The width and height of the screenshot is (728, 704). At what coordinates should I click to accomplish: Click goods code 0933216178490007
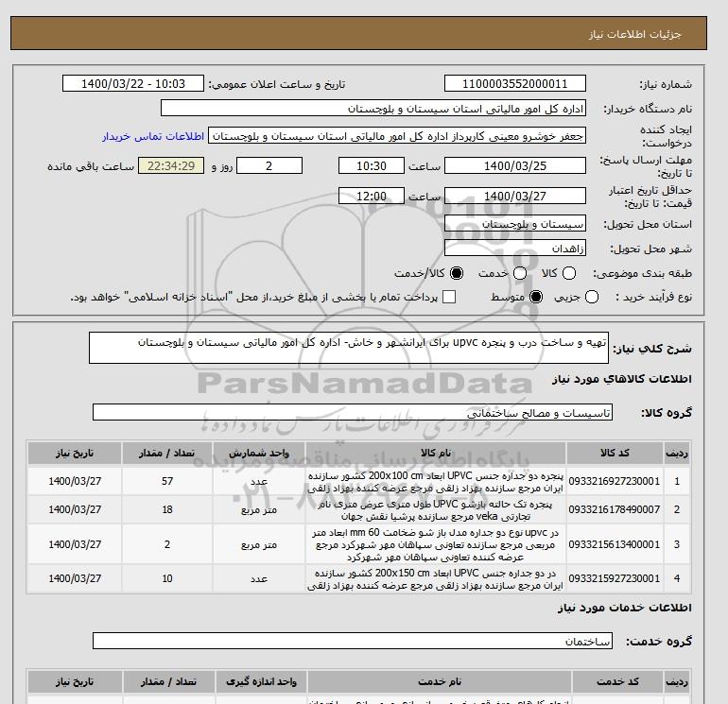[x=615, y=510]
